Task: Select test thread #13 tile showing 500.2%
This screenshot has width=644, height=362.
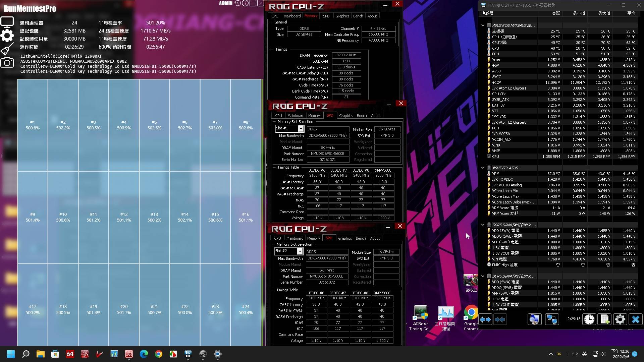Action: coord(154,217)
